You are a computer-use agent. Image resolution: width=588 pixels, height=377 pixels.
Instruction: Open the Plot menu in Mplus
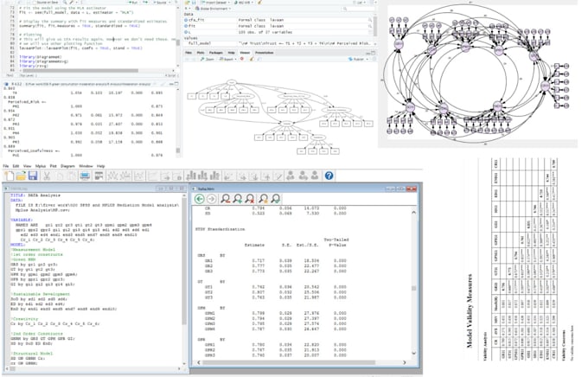[54, 166]
